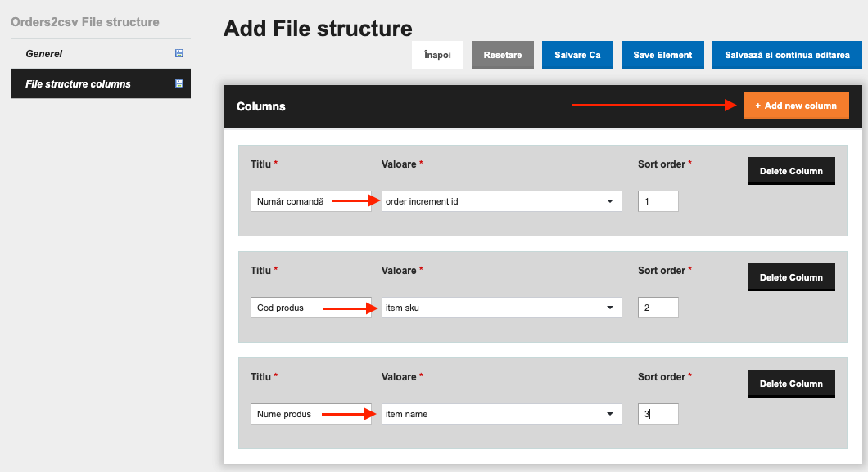Click the sort order field containing 3

pyautogui.click(x=658, y=414)
